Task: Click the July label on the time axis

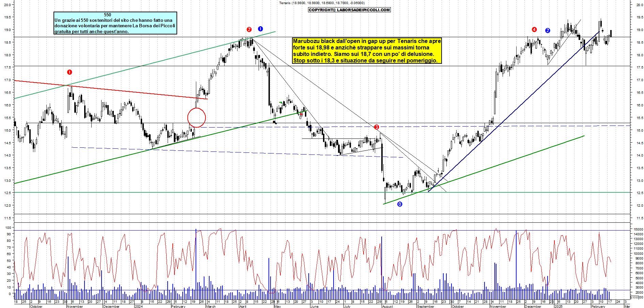Action: (347, 306)
